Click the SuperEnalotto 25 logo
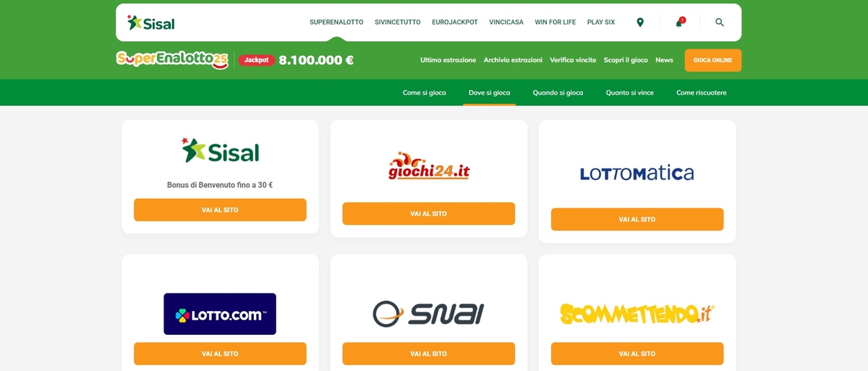This screenshot has height=371, width=868. tap(172, 60)
